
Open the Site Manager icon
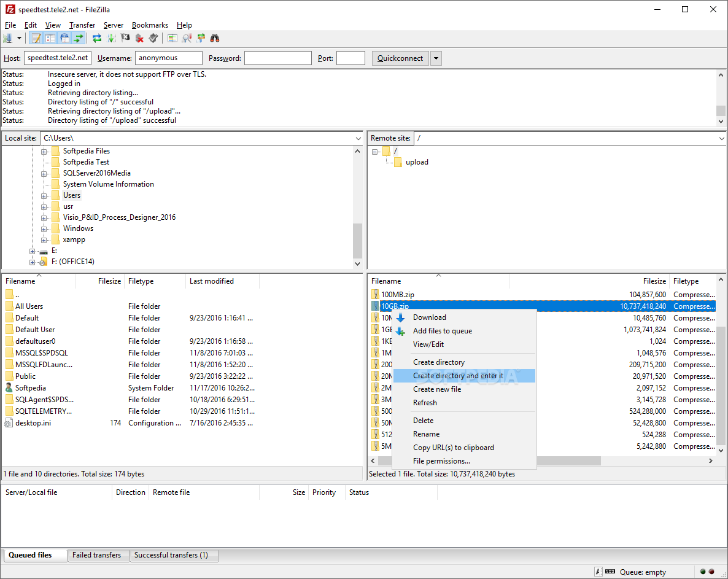point(7,39)
